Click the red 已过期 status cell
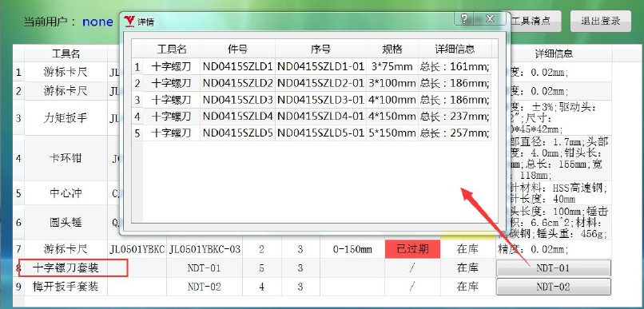Screen dimensions: 644x309 [x=412, y=249]
